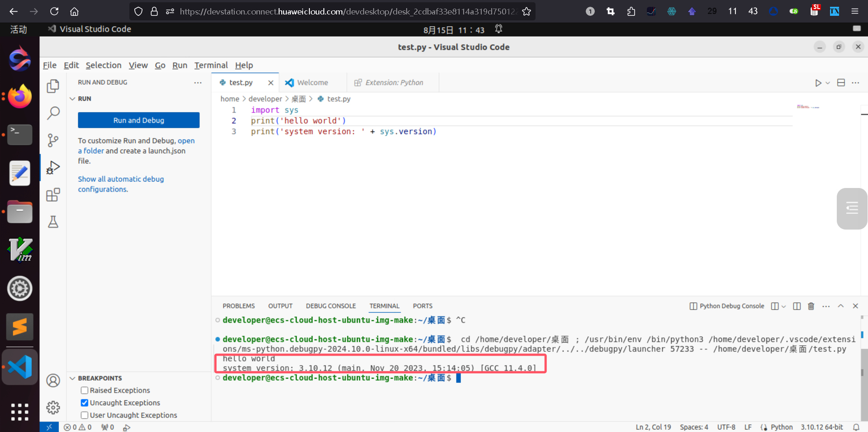Open the Explorer view in activity bar
This screenshot has height=432, width=868.
click(x=53, y=86)
